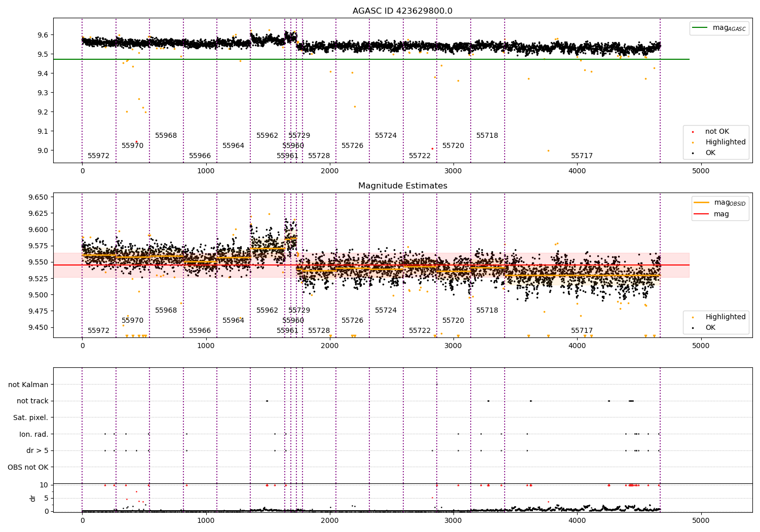This screenshot has width=760, height=532.
Task: Select OBSID label 55729 in the top plot
Action: pyautogui.click(x=299, y=136)
